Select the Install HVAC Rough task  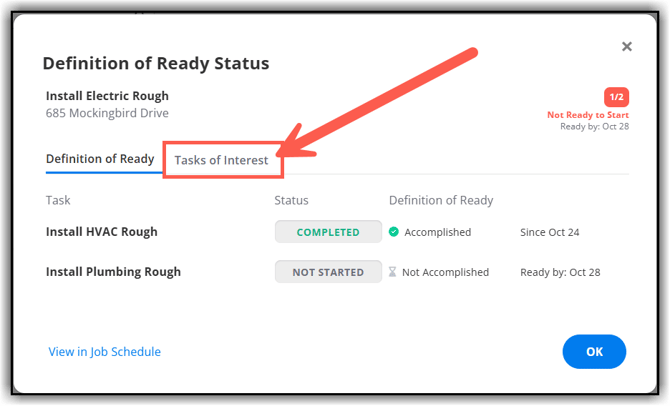(x=102, y=232)
